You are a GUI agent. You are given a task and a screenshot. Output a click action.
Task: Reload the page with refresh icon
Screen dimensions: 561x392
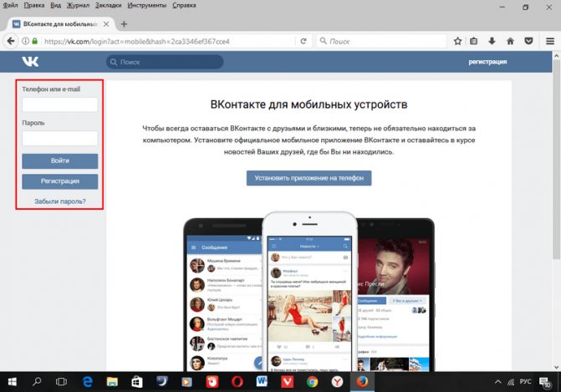303,41
